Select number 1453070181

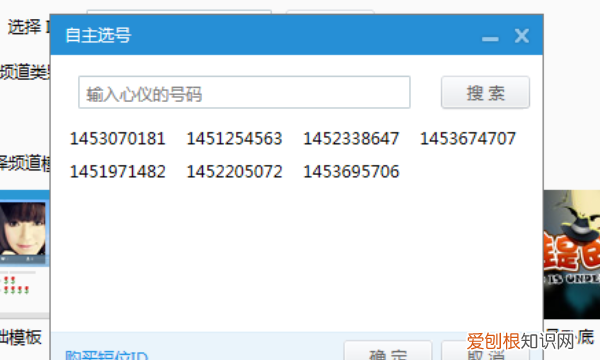(x=117, y=138)
